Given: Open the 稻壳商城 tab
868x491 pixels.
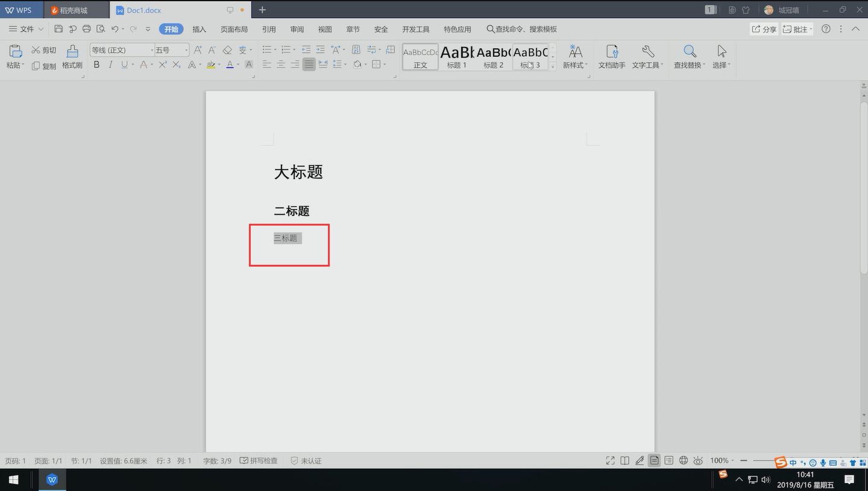Looking at the screenshot, I should point(77,10).
